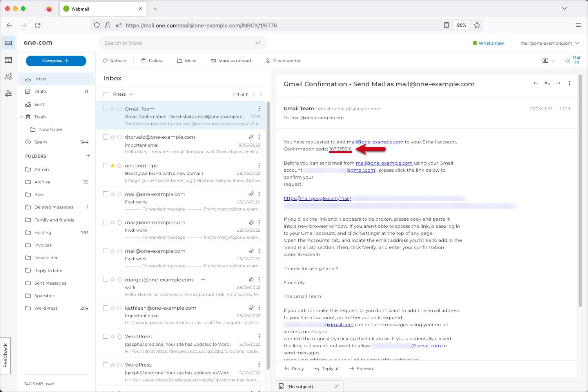This screenshot has height=392, width=588.
Task: Bookmark this page with star icon
Action: [477, 25]
